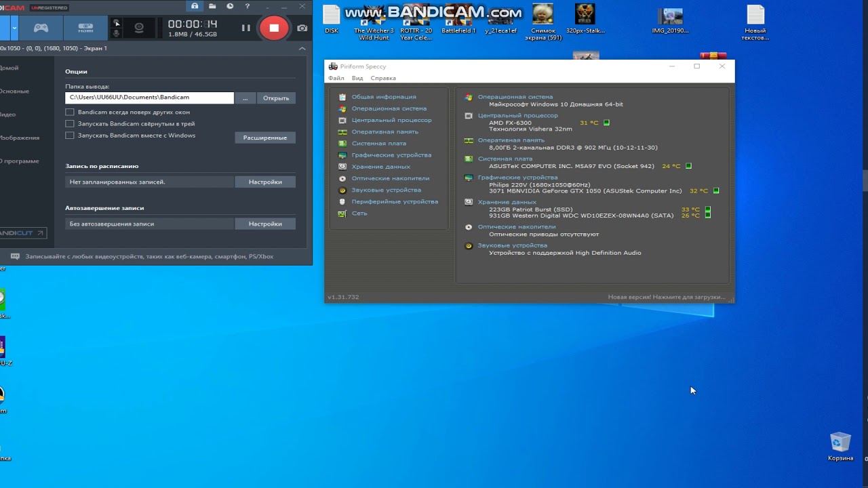
Task: Open the Файл menu in Speccy
Action: pos(336,78)
